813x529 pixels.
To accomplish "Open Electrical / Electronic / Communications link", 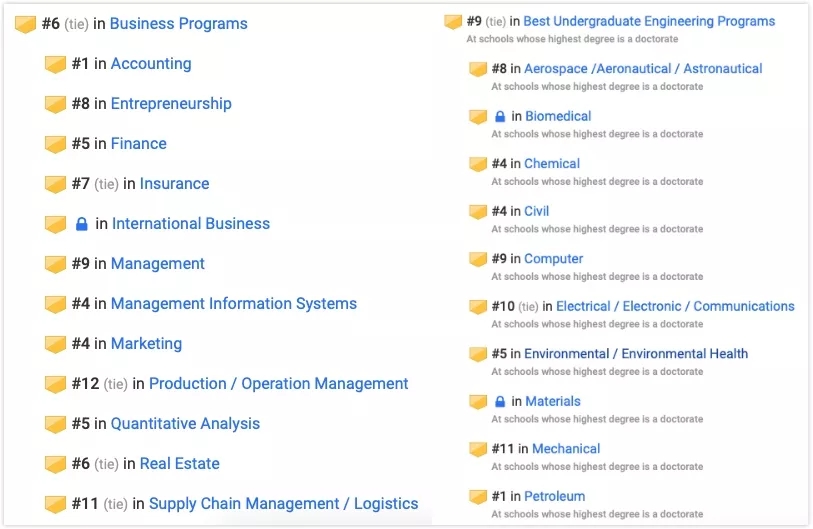I will click(x=675, y=307).
